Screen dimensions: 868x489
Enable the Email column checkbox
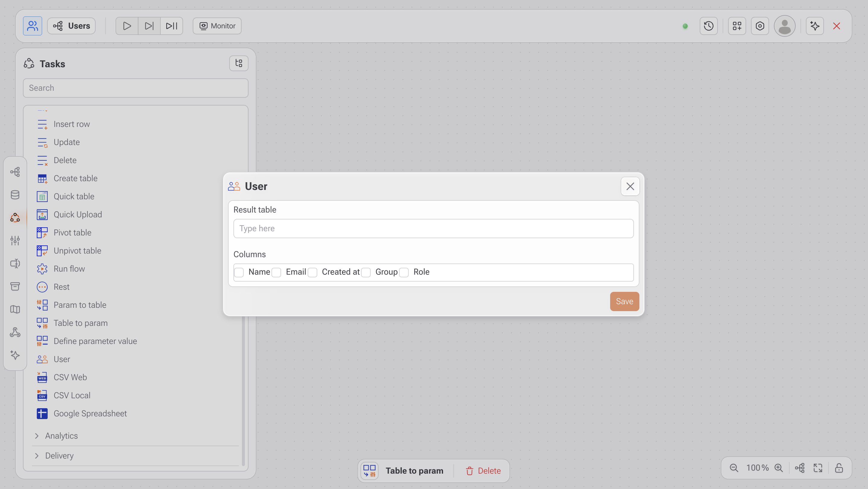pos(276,272)
